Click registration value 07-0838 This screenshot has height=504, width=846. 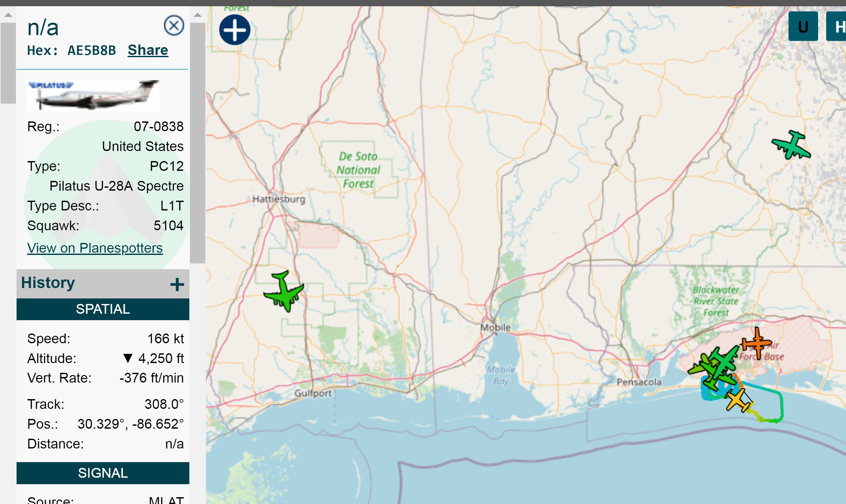(x=158, y=126)
